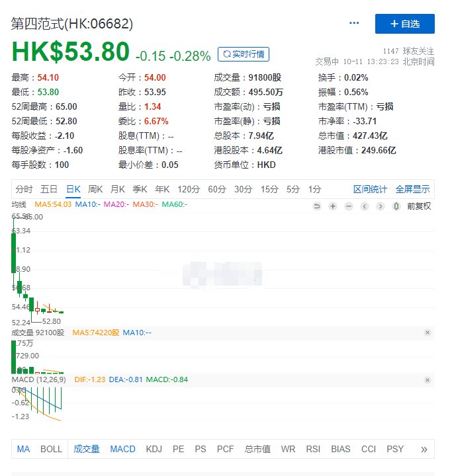Select the 日K chart tab
The height and width of the screenshot is (476, 450).
tap(73, 190)
